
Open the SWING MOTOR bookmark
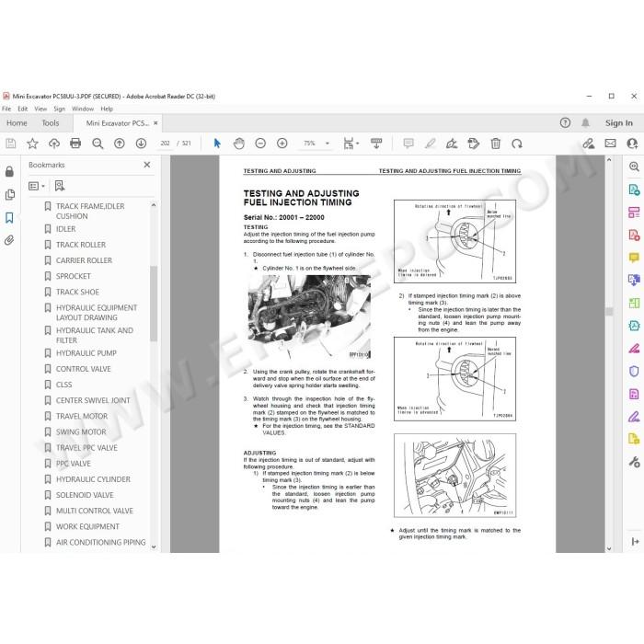pos(81,432)
